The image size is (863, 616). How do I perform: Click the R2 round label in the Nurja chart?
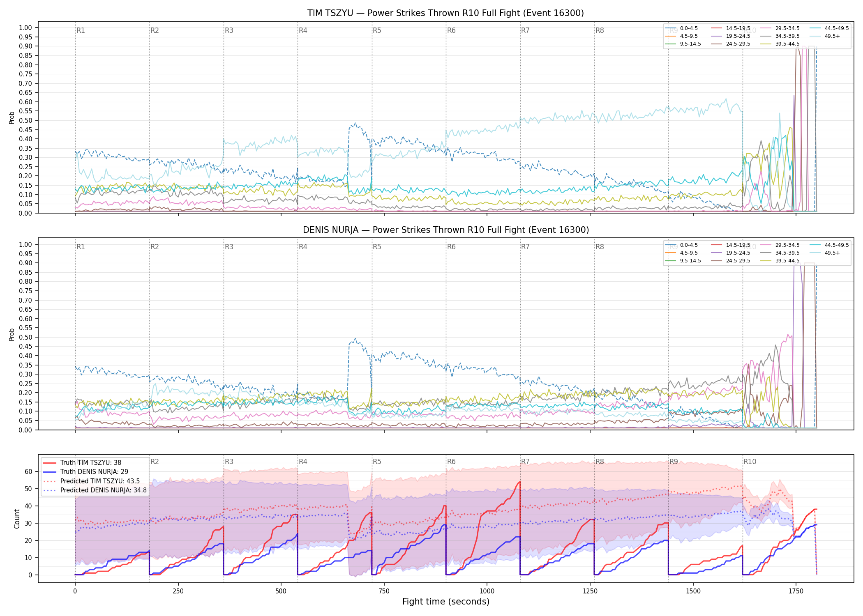click(155, 247)
